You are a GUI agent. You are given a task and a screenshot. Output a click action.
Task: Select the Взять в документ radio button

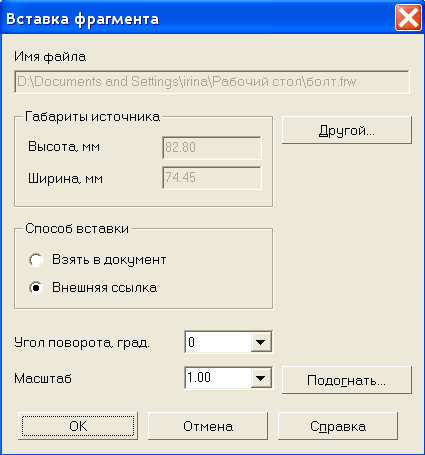(36, 260)
